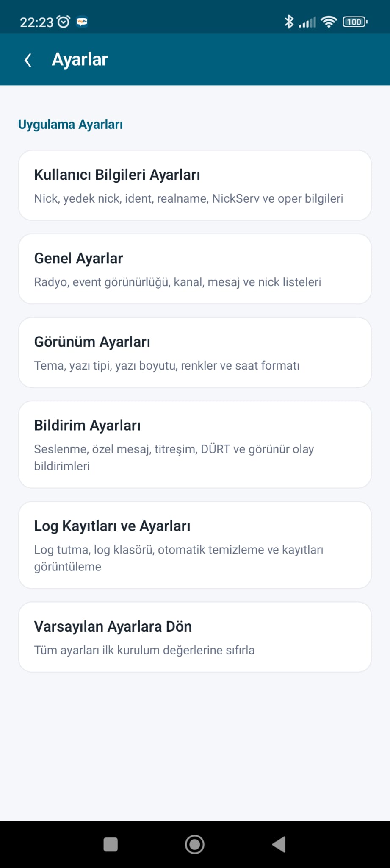Select Varsayılan Ayarlara Dön
This screenshot has height=868, width=390.
coord(195,637)
